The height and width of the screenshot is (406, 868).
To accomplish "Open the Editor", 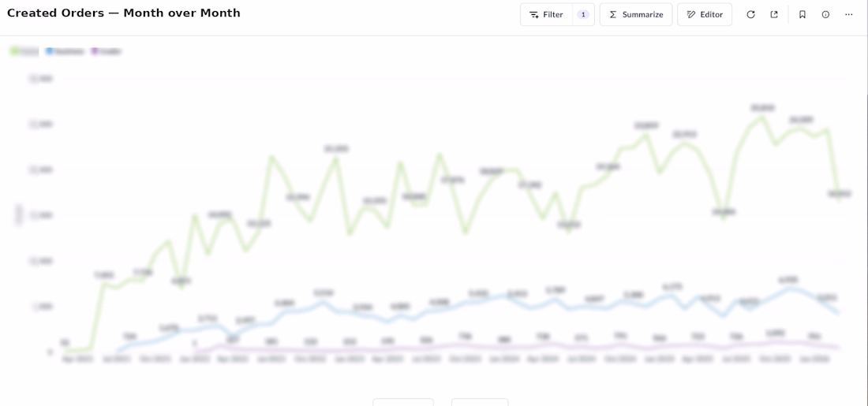I will 704,14.
